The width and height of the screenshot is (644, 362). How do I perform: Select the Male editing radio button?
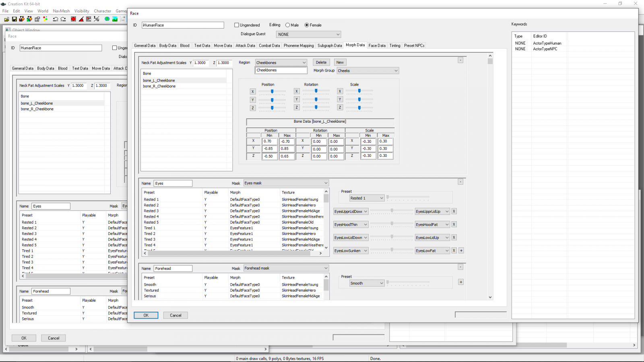coord(287,25)
